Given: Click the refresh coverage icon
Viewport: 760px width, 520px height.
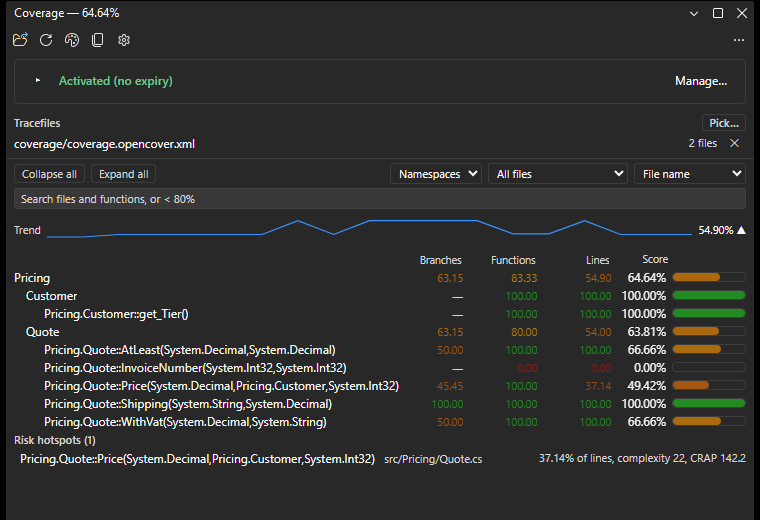Looking at the screenshot, I should coord(46,40).
